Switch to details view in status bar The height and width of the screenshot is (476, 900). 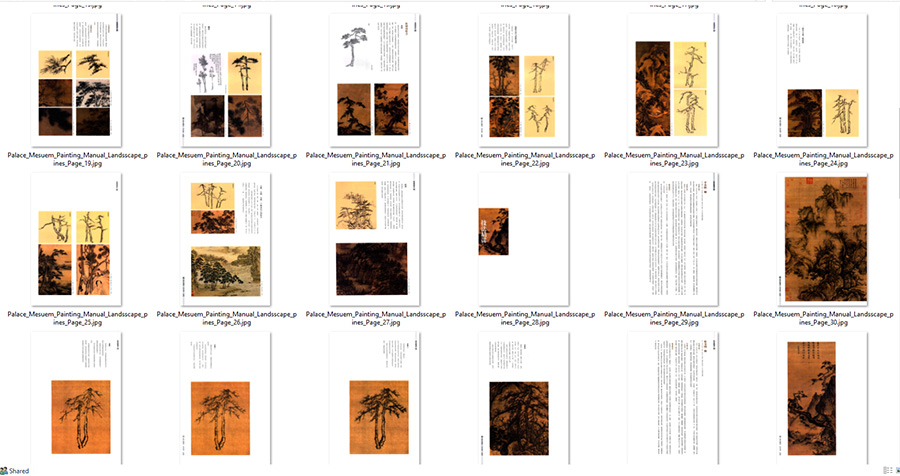pos(888,471)
